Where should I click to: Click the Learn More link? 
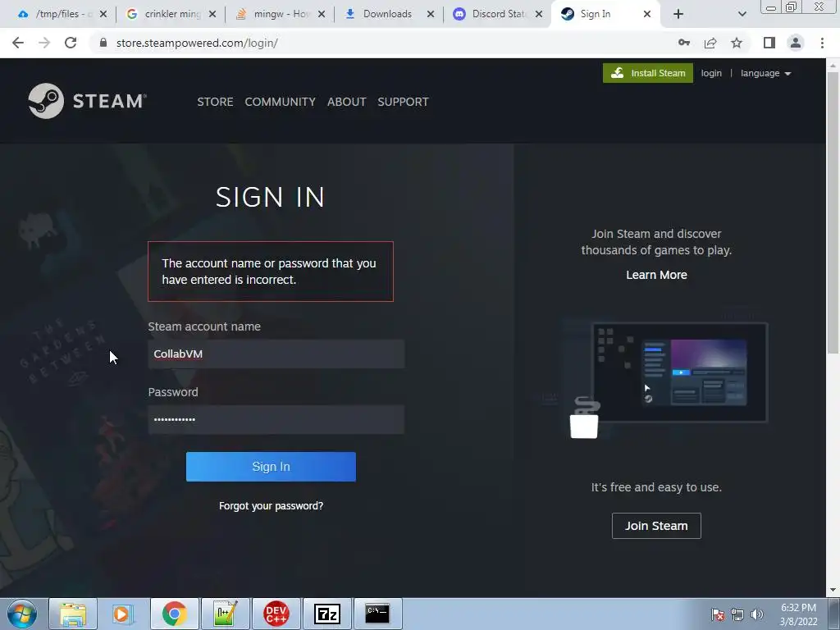[656, 275]
